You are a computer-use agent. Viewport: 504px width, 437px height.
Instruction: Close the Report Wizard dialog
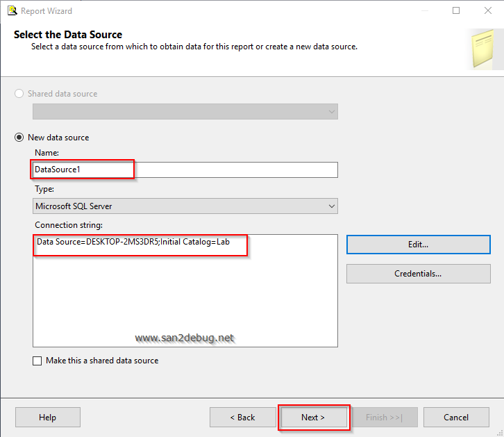(x=488, y=10)
